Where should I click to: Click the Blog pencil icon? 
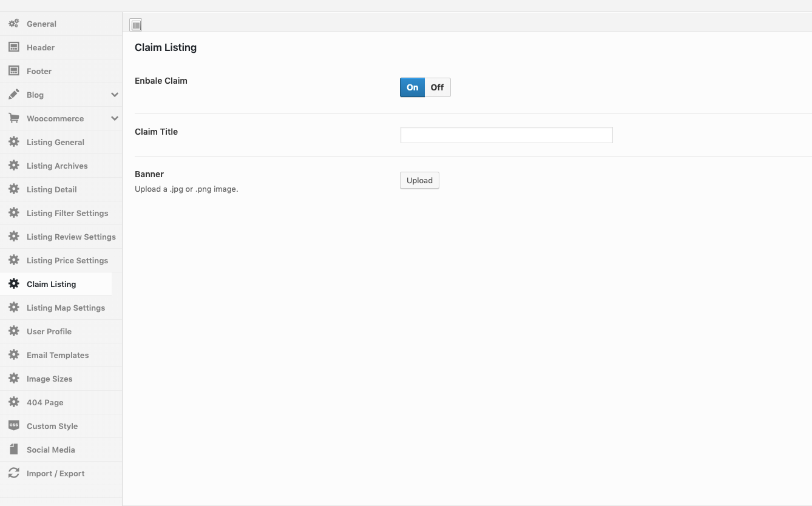13,95
